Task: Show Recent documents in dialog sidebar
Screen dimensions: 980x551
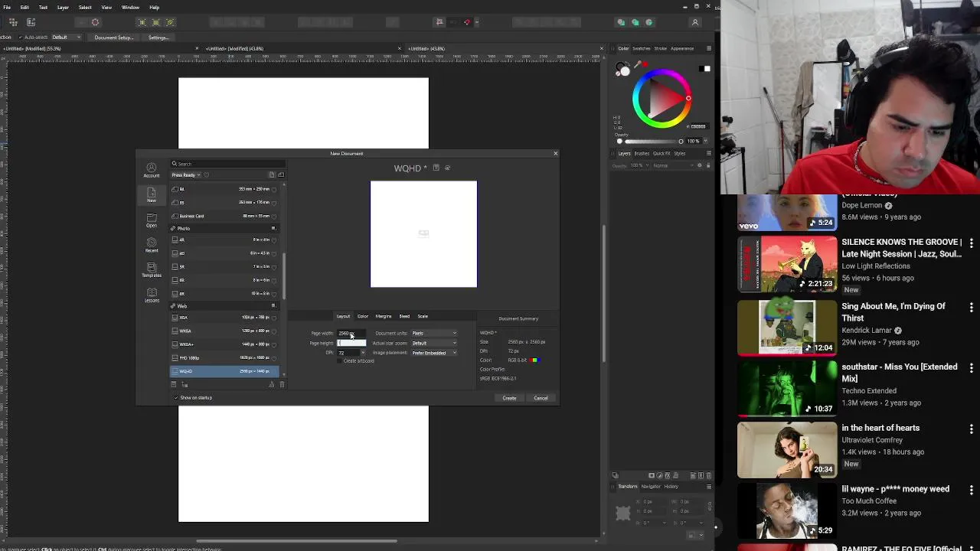Action: (x=152, y=245)
